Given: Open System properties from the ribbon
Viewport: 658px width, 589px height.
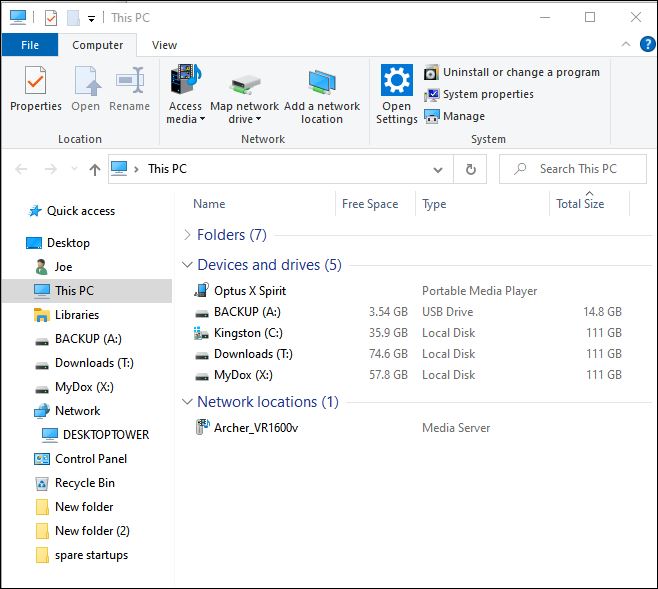Looking at the screenshot, I should click(479, 94).
